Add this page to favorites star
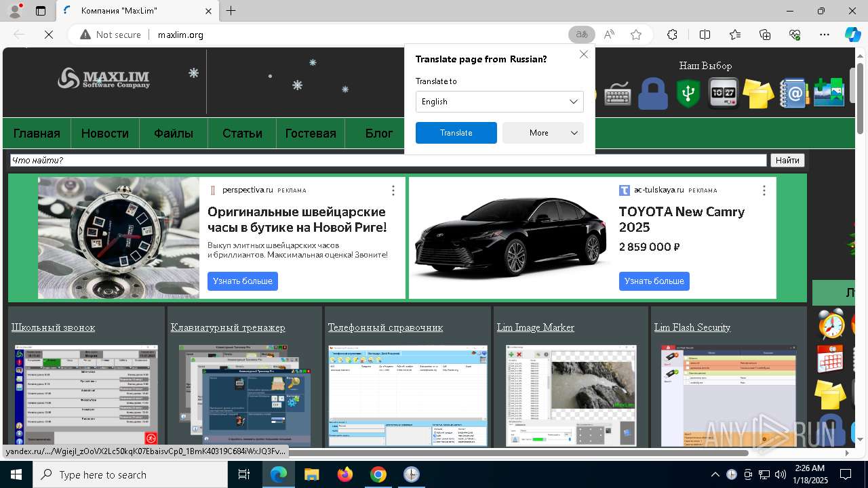Viewport: 868px width, 488px height. [x=636, y=35]
